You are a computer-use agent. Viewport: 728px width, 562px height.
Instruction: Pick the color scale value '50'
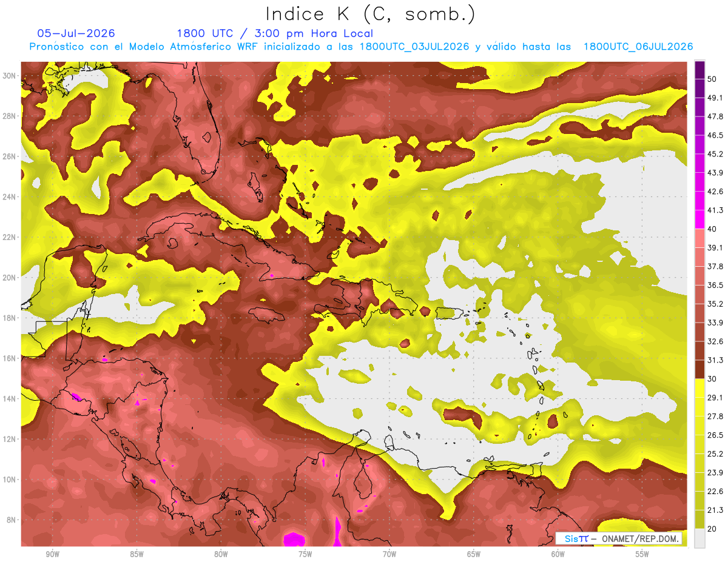pyautogui.click(x=712, y=79)
